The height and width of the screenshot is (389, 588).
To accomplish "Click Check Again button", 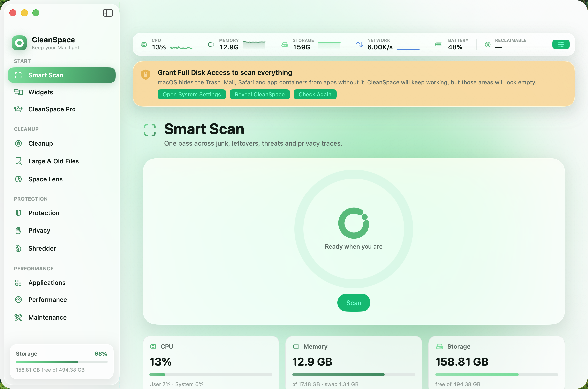I will pyautogui.click(x=315, y=94).
